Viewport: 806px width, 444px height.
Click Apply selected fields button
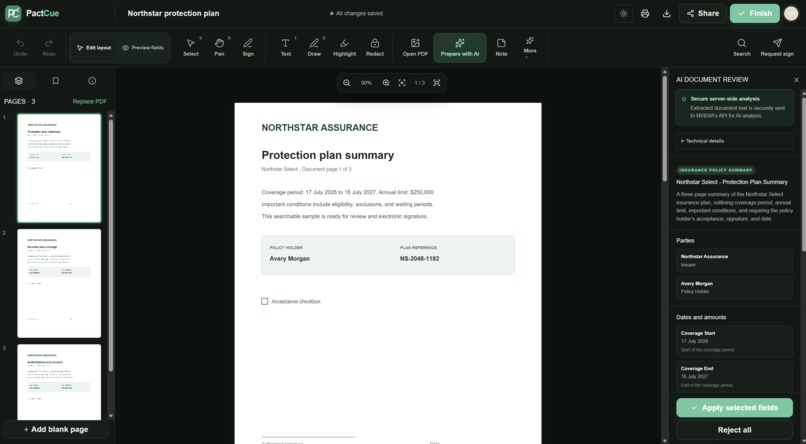pyautogui.click(x=734, y=408)
